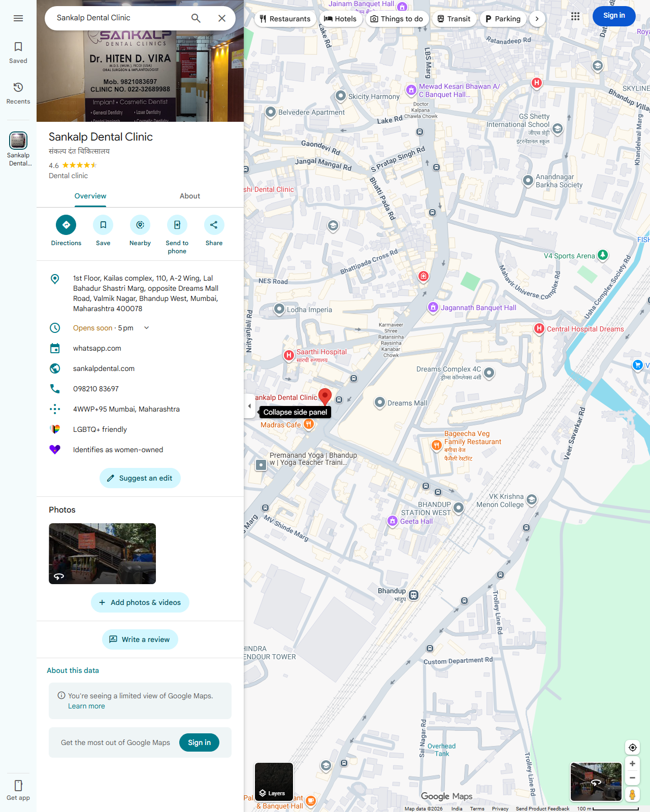Open the Learn more link
Screen dimensions: 650x812
click(86, 706)
